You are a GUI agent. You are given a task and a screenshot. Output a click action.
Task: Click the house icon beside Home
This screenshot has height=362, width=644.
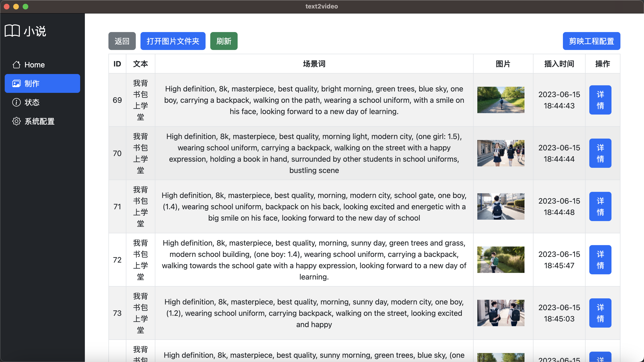17,65
